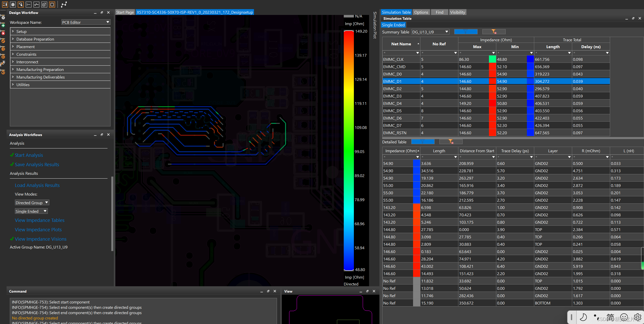Click the add connect line toolbar icon
644x324 pixels.
pos(64,4)
